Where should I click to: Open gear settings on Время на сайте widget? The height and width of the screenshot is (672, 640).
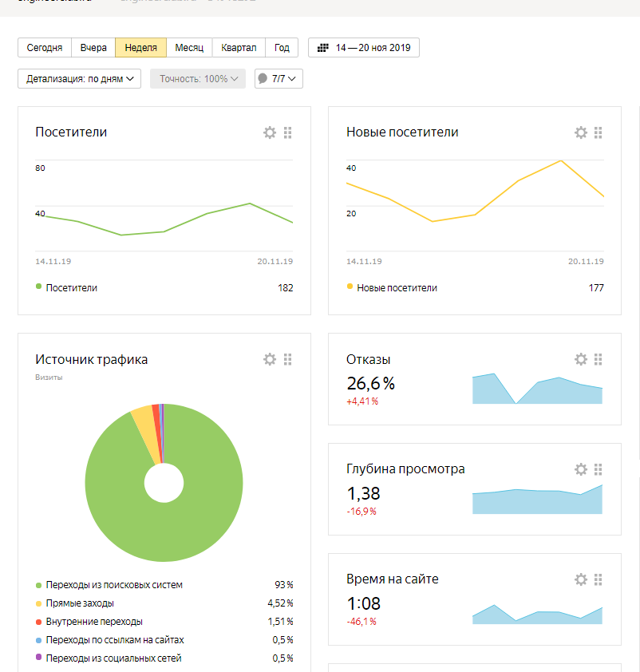[581, 579]
